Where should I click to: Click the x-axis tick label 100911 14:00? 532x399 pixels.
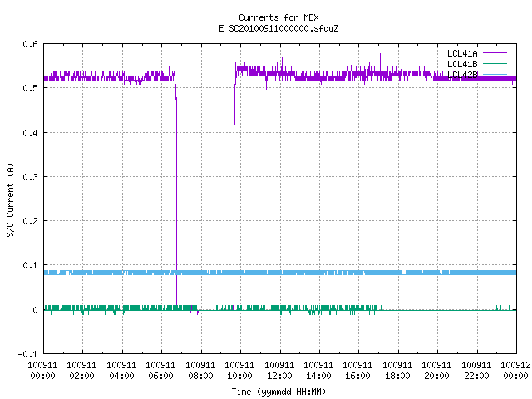coord(318,371)
